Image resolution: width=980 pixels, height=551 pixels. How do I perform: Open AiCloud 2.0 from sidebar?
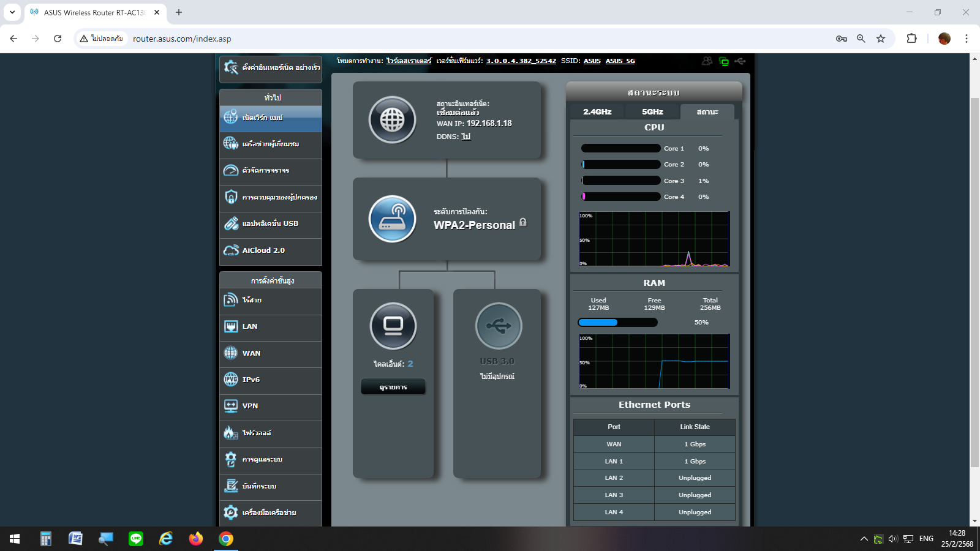tap(270, 250)
